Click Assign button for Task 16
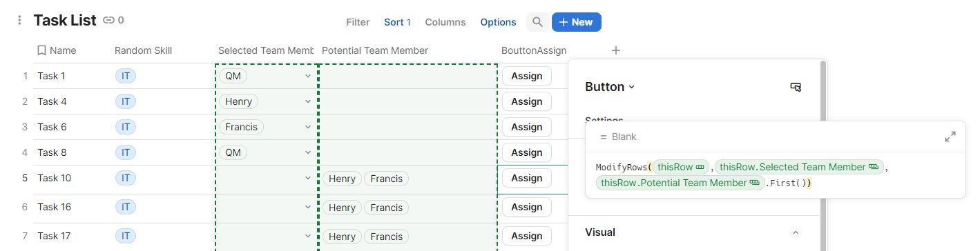 [527, 207]
